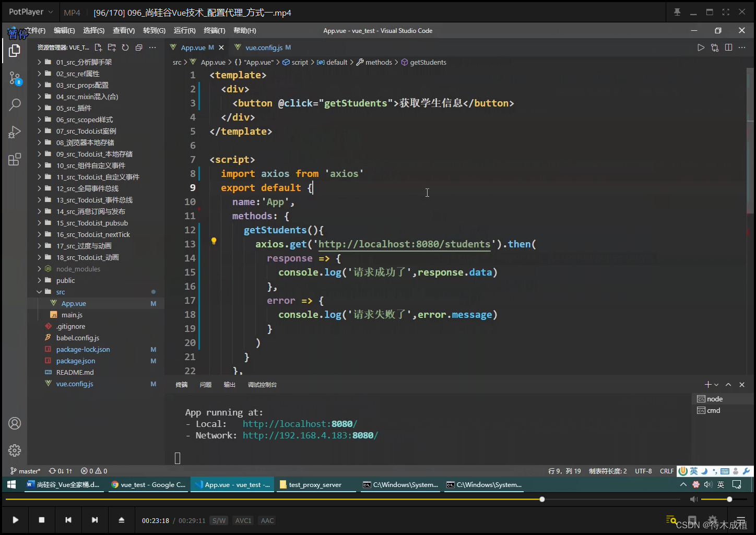Click the PotPlayer play button
756x535 pixels.
[16, 520]
